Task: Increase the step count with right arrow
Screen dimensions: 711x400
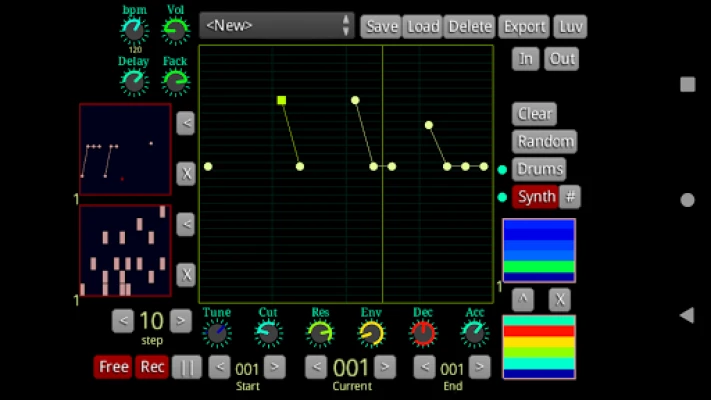Action: (180, 321)
